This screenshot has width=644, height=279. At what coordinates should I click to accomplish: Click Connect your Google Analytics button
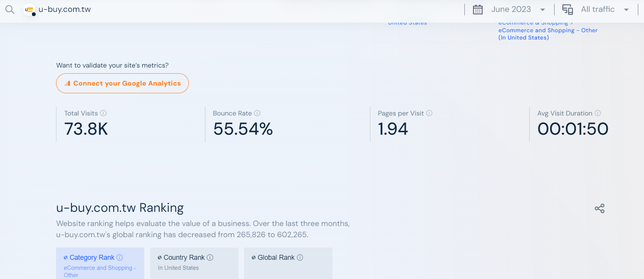122,83
